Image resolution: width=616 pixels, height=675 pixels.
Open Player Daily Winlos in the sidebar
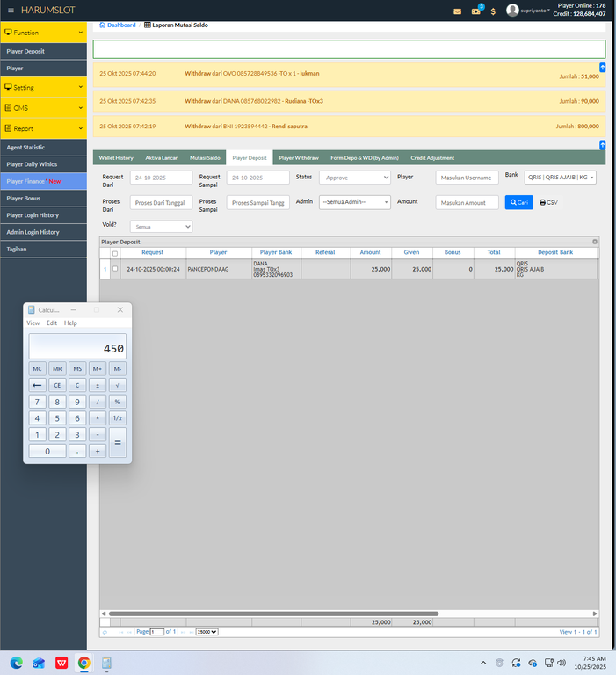tap(43, 164)
